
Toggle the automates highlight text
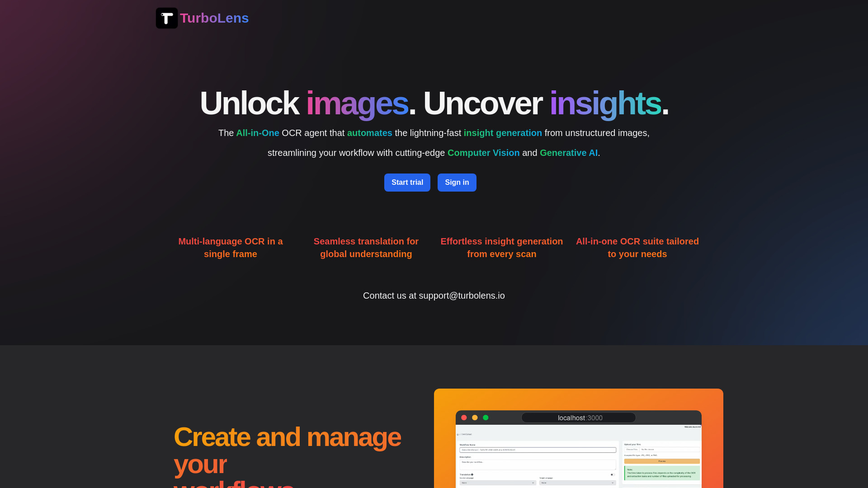(x=370, y=133)
